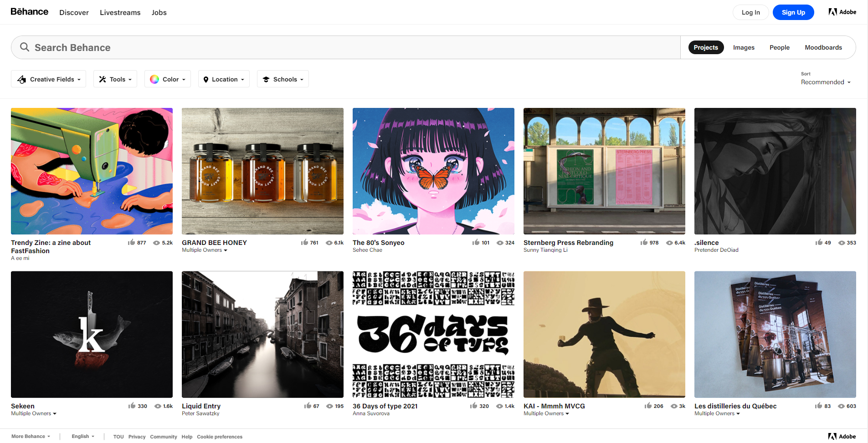
Task: Open The 80's Sonyeo project thumbnail
Action: 433,171
